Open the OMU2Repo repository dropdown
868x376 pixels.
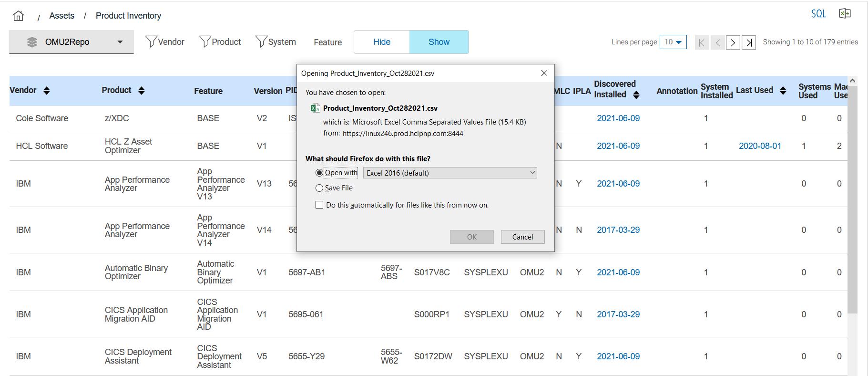click(71, 42)
